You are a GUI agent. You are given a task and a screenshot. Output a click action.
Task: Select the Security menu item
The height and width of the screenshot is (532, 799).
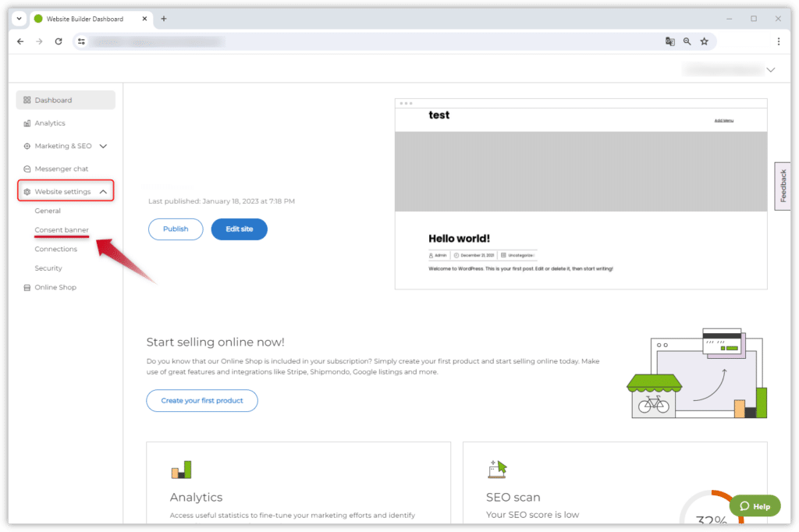click(x=48, y=268)
